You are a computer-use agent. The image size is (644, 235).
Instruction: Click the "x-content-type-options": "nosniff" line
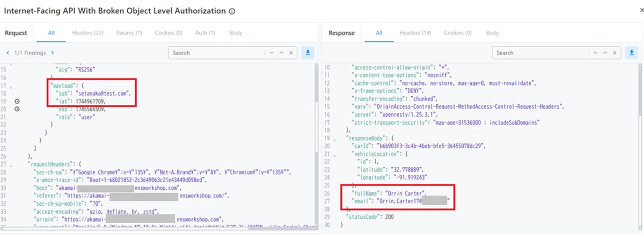(x=402, y=75)
